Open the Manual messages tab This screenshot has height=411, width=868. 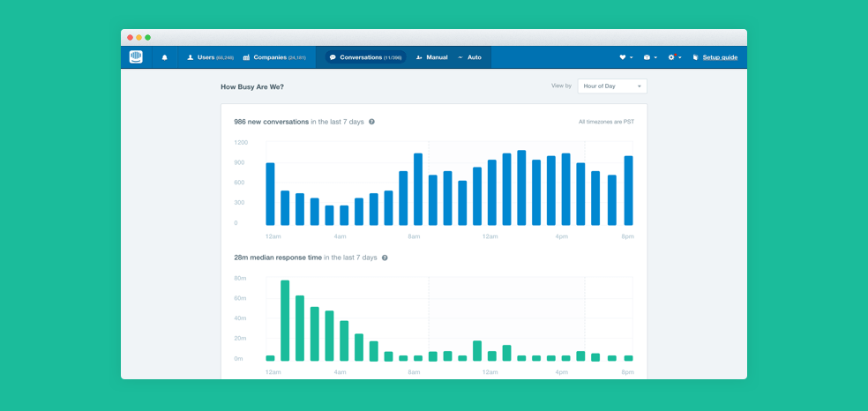click(x=431, y=57)
